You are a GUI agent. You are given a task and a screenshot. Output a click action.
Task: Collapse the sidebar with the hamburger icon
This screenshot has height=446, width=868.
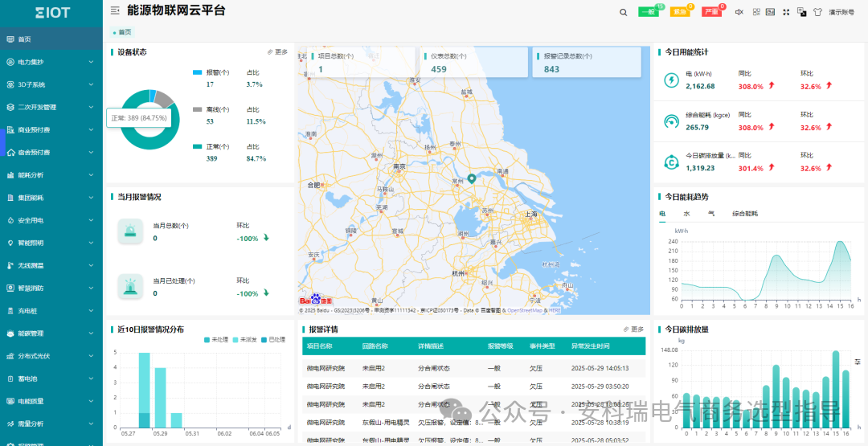point(115,10)
